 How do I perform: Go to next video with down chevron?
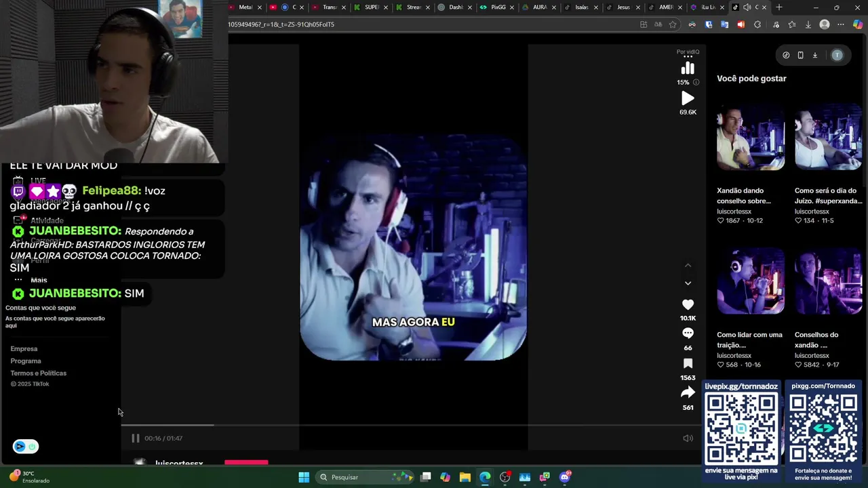(688, 283)
